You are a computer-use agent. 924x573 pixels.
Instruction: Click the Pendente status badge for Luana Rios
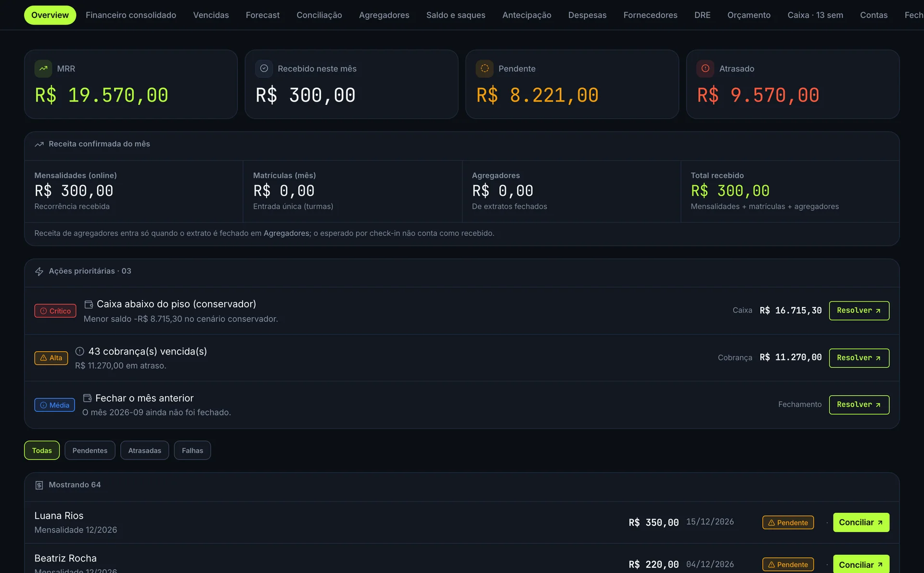coord(788,522)
